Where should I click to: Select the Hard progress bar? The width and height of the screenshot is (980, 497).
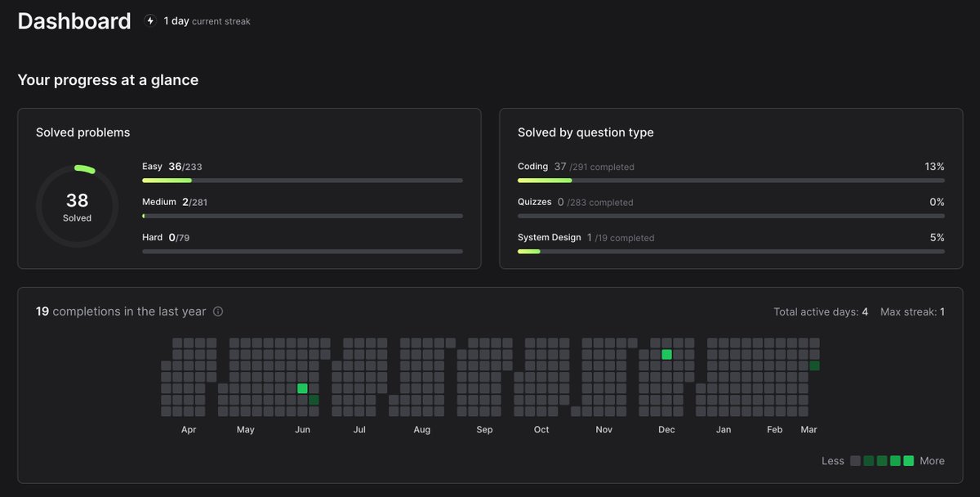302,251
